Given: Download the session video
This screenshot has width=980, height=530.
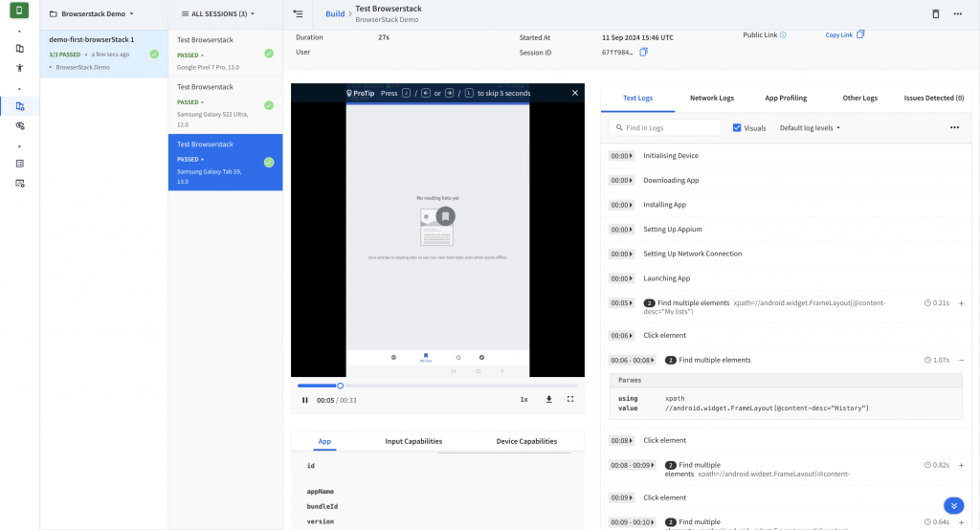Looking at the screenshot, I should pos(548,399).
